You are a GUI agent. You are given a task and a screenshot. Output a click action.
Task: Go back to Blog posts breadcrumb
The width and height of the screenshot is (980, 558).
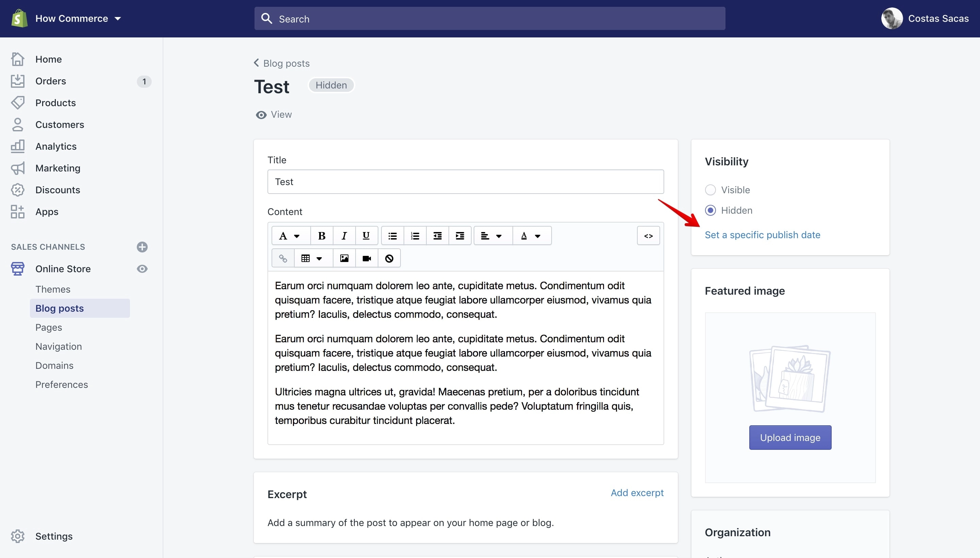tap(282, 63)
